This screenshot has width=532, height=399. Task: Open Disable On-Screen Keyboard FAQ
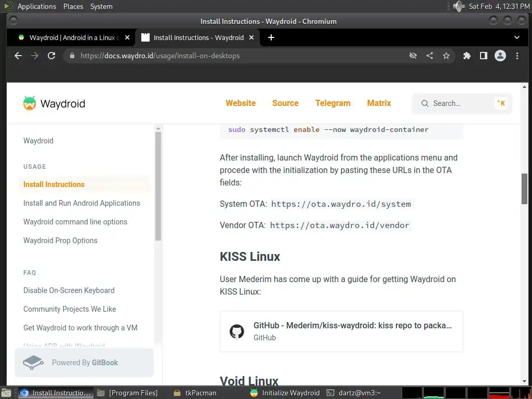69,290
